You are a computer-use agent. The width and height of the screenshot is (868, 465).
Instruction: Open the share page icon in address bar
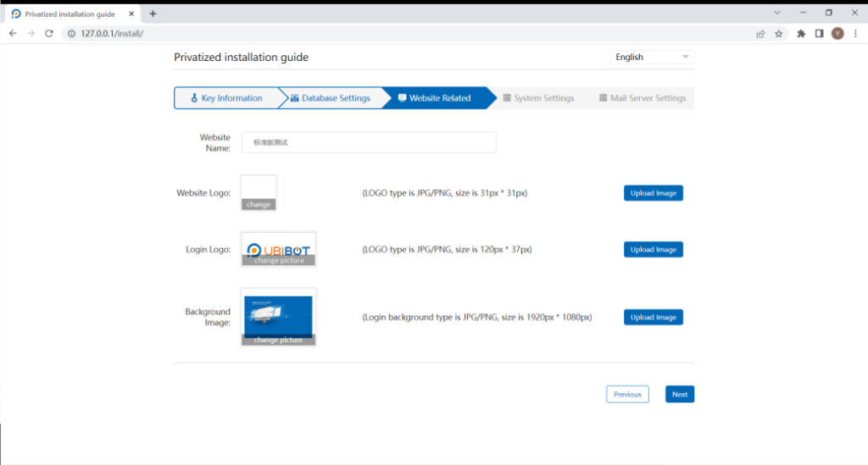pyautogui.click(x=760, y=33)
